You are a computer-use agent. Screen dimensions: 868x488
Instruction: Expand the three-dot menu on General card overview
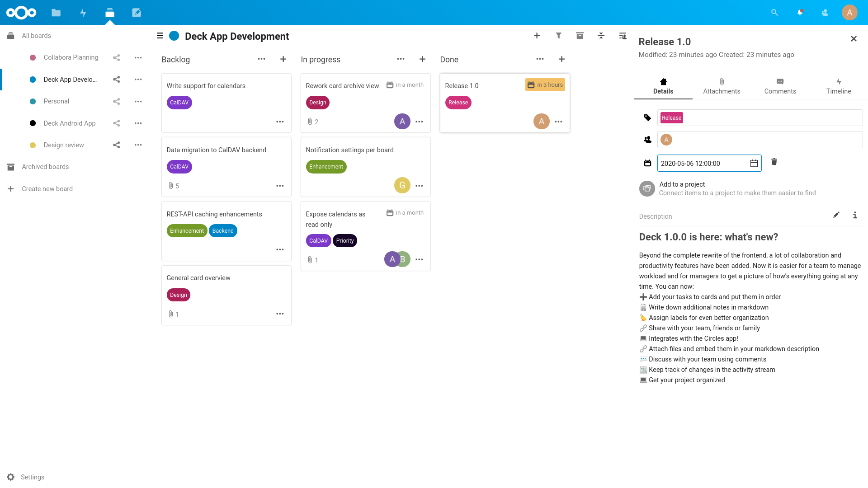tap(279, 314)
